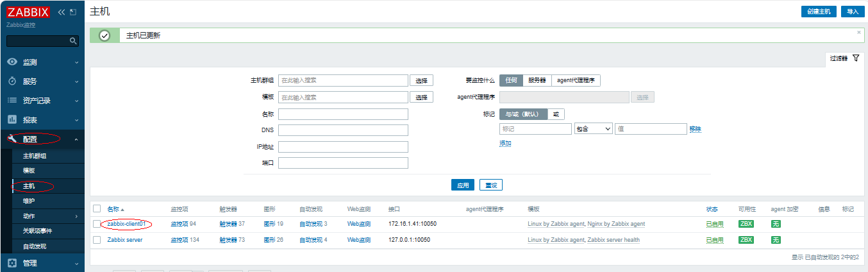This screenshot has width=868, height=272.
Task: Select 模板 in the configuration submenu
Action: click(29, 171)
